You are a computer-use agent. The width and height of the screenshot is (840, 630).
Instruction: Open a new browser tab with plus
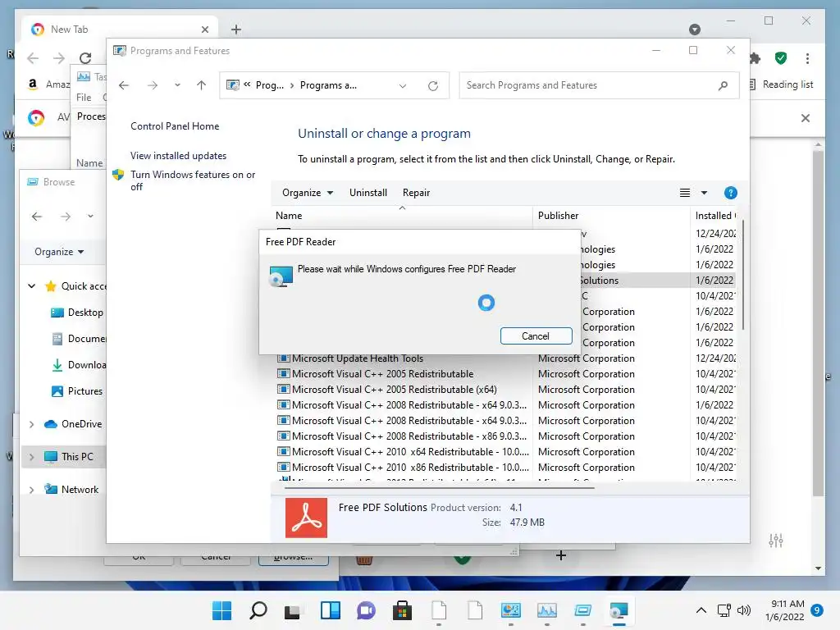[235, 30]
